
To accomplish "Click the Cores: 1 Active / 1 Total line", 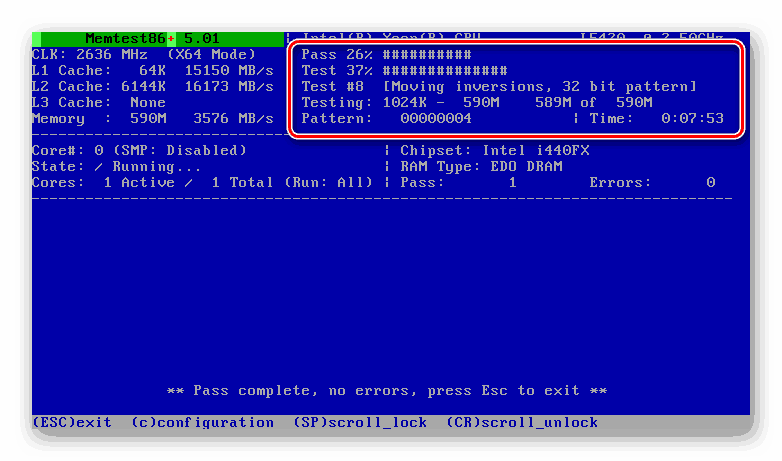I will point(202,183).
